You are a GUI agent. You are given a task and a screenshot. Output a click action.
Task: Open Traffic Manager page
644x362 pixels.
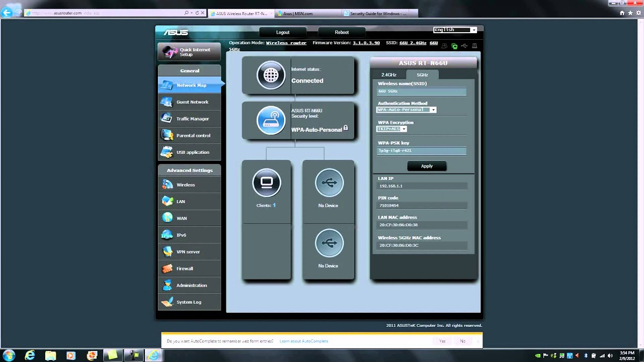(189, 119)
